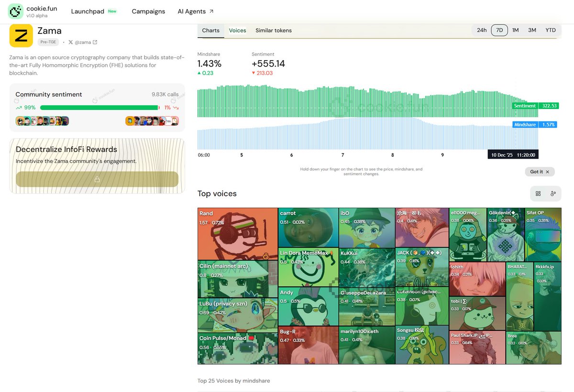The image size is (574, 392).
Task: Open LuBu (privacy szn) voice tile
Action: pyautogui.click(x=238, y=316)
